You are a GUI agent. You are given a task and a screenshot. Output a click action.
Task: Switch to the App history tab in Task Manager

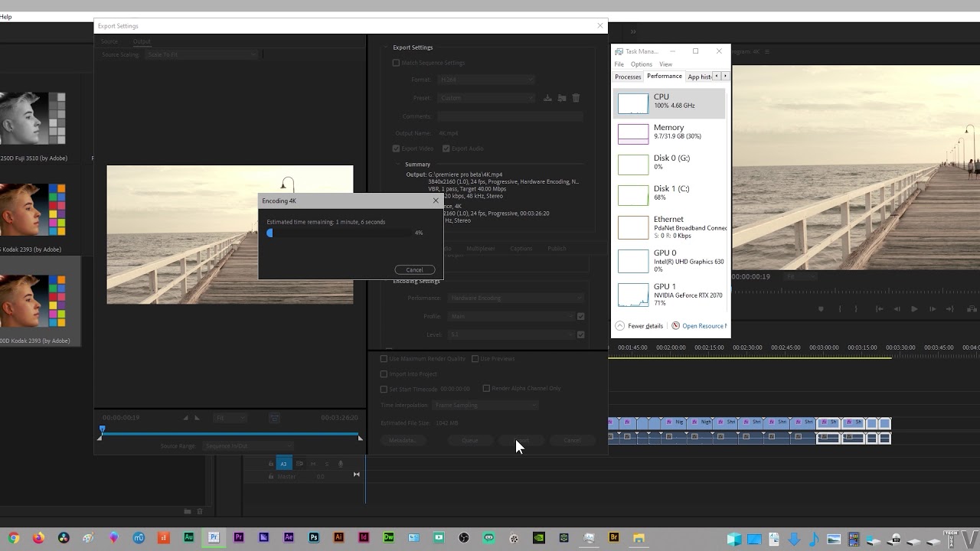pyautogui.click(x=699, y=77)
